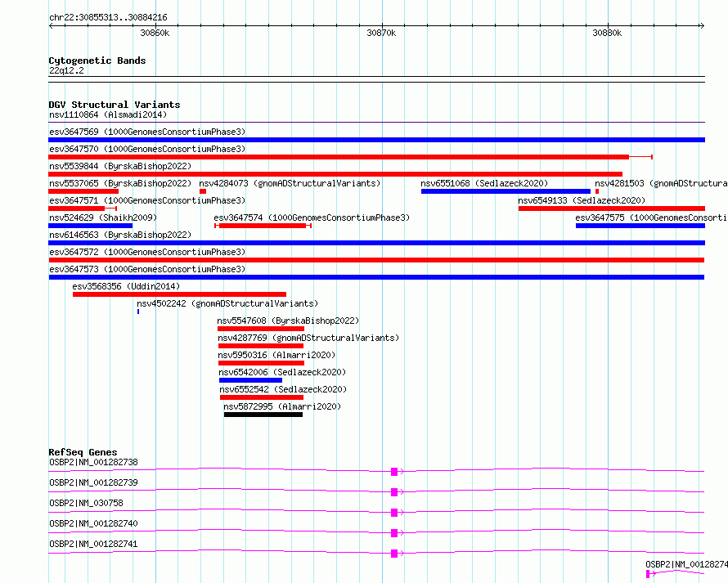Viewport: 728px width, 583px height.
Task: Click the blue bar of nsv6542006
Action: pyautogui.click(x=251, y=380)
